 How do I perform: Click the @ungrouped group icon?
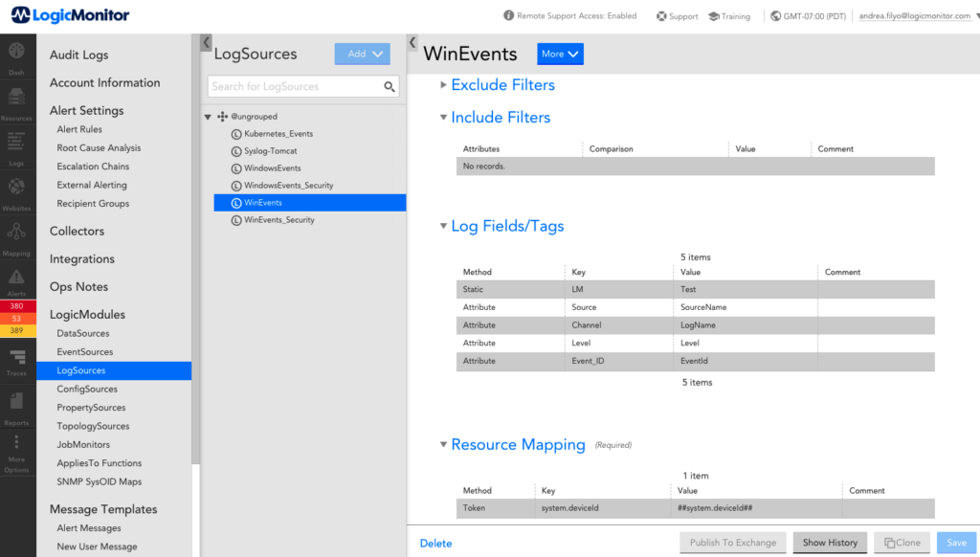pos(222,116)
